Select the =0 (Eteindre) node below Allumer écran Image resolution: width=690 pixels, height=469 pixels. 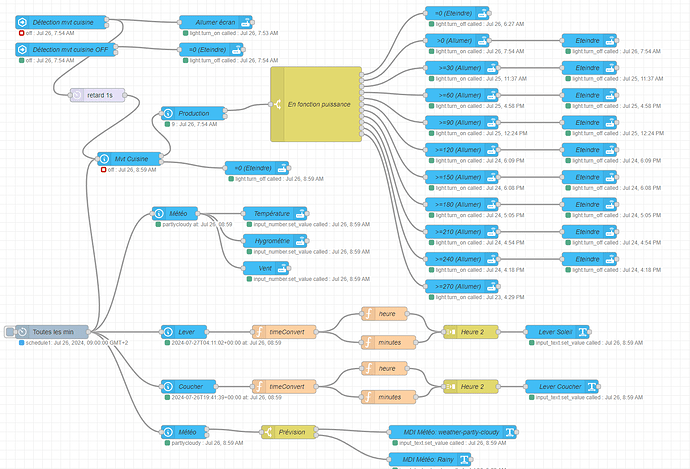(x=211, y=50)
